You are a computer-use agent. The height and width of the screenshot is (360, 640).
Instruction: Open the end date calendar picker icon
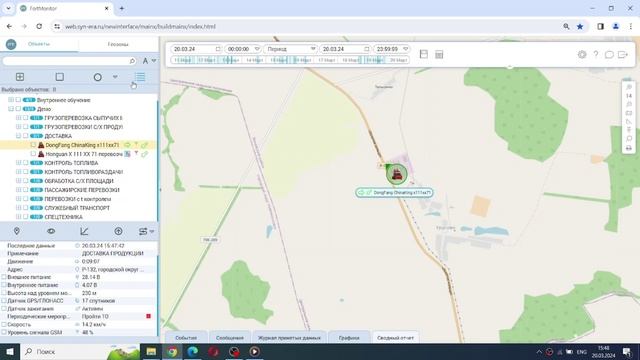pyautogui.click(x=367, y=49)
